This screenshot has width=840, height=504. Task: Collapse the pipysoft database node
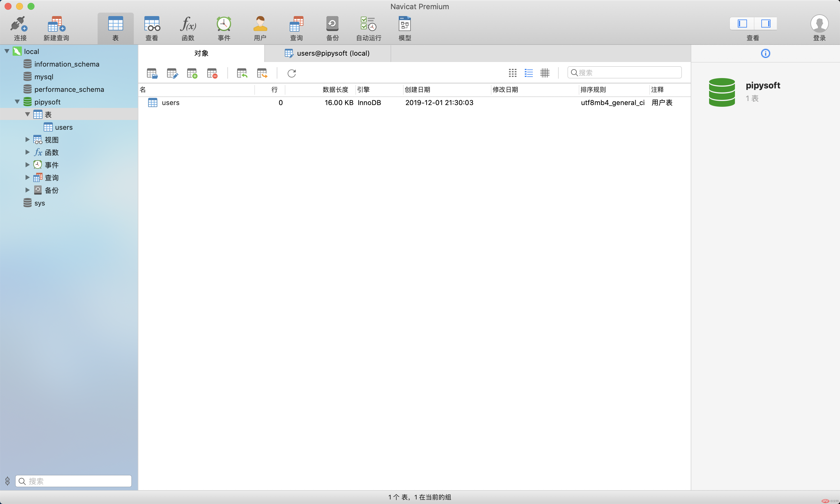pyautogui.click(x=17, y=102)
